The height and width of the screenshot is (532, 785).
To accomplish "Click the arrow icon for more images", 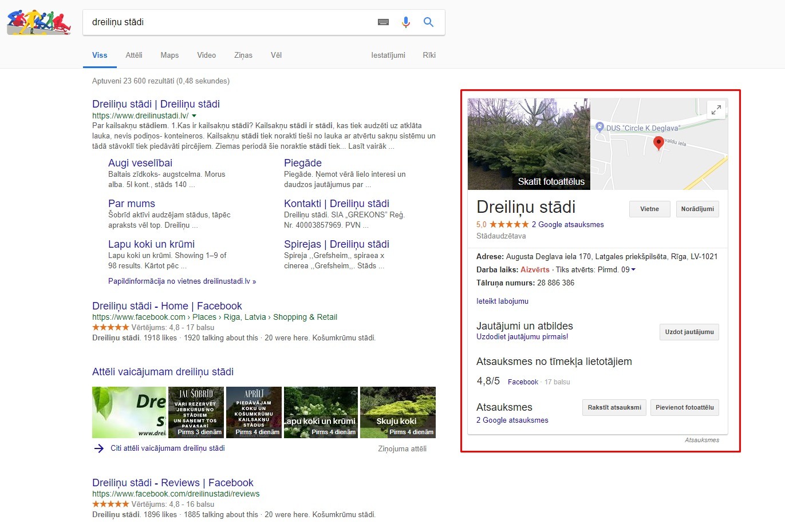I will click(x=98, y=448).
